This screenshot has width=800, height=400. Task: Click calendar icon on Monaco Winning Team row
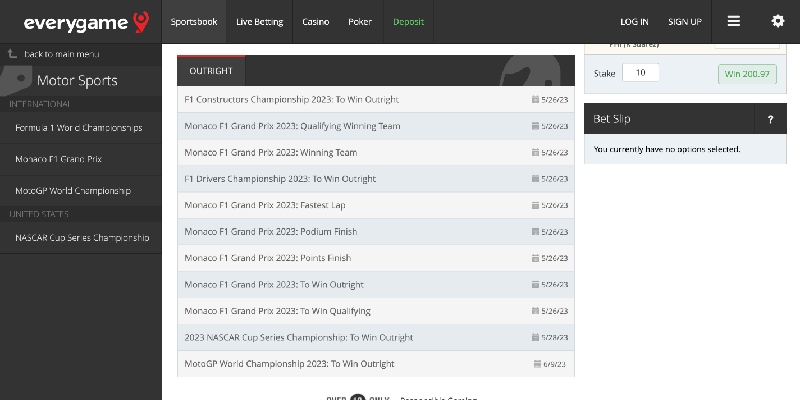click(x=535, y=152)
